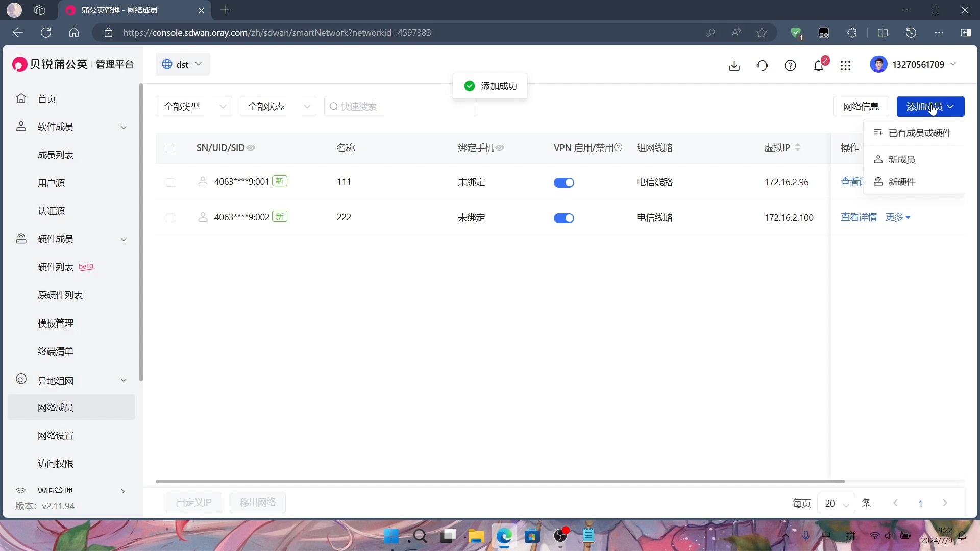Open browser extensions puzzle icon
The height and width of the screenshot is (551, 980).
852,33
